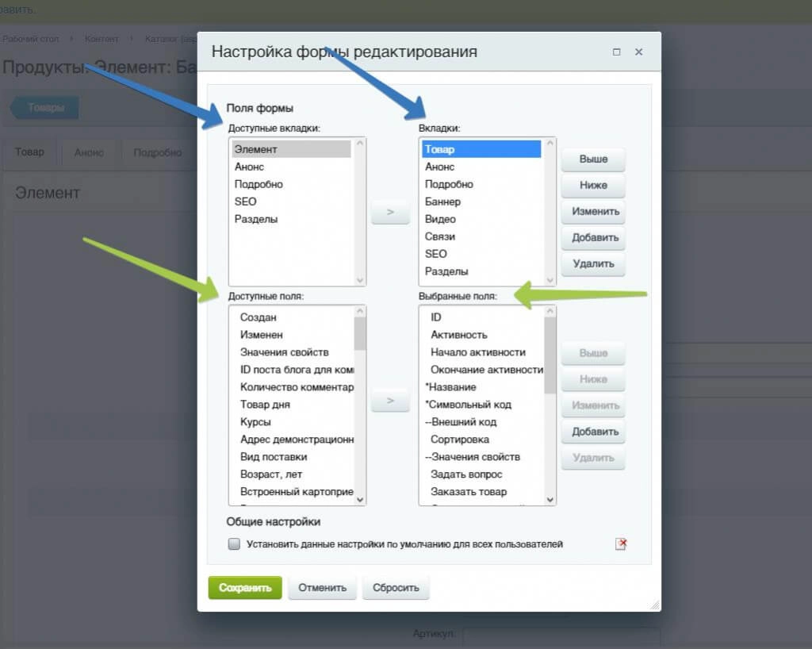This screenshot has width=812, height=649.
Task: Select Заказать товар in selected fields
Action: pos(483,492)
